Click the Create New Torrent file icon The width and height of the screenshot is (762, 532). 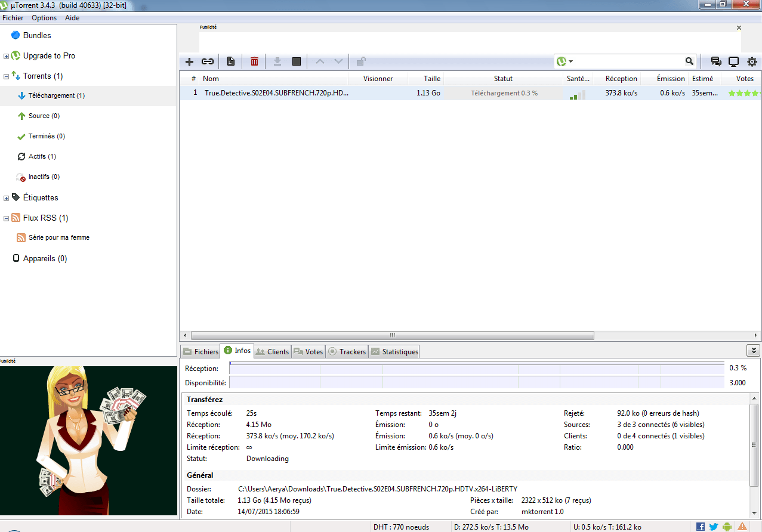(231, 61)
